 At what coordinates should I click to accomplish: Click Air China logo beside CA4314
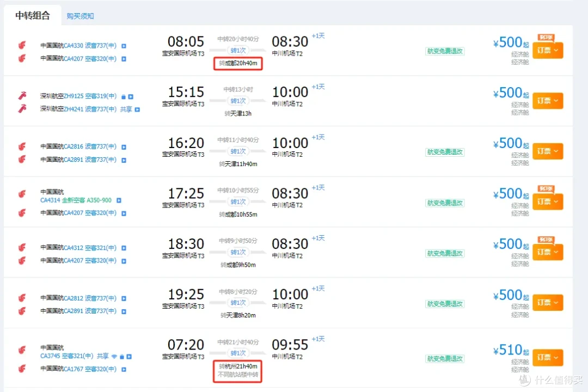22,194
